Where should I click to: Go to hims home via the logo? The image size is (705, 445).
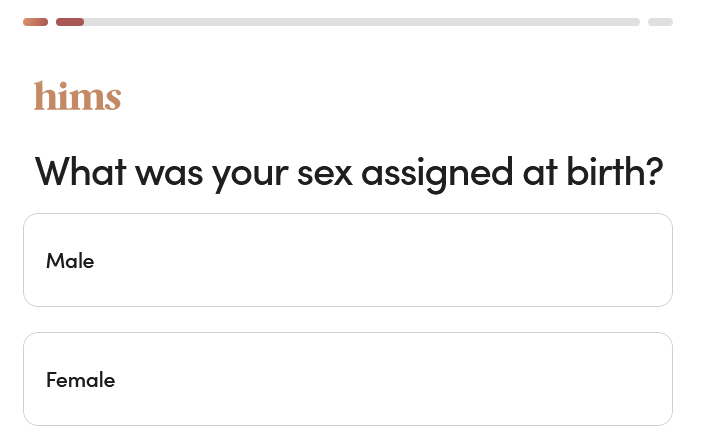(x=77, y=96)
